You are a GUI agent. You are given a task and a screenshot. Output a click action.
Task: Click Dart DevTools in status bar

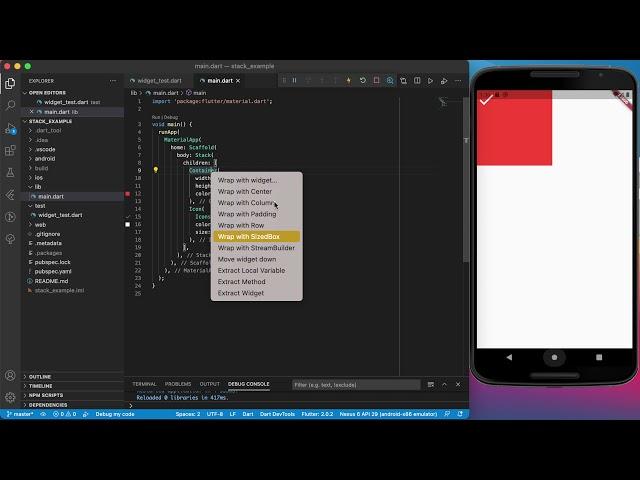[x=277, y=414]
